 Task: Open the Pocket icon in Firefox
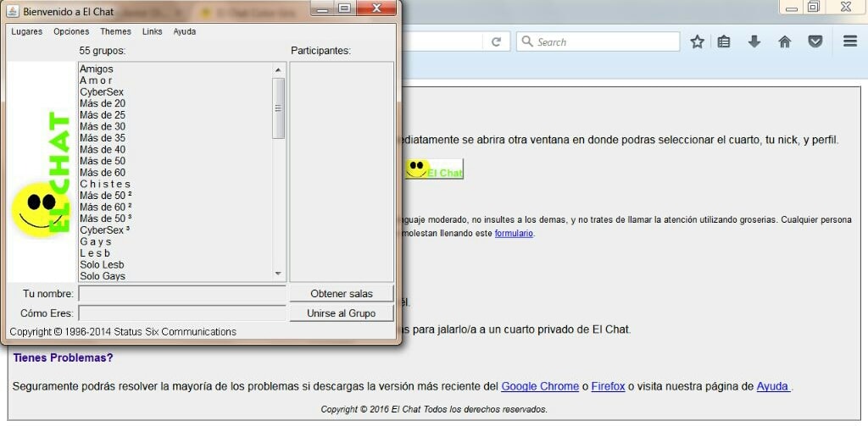tap(815, 41)
